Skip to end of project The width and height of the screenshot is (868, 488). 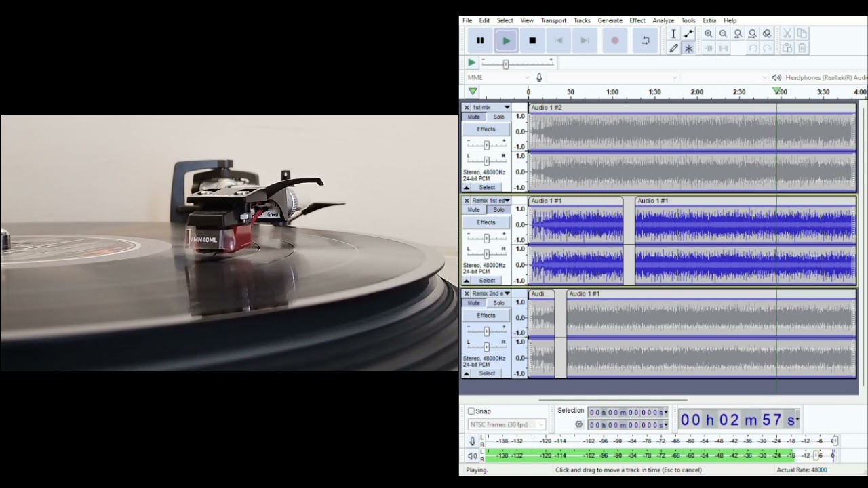585,41
